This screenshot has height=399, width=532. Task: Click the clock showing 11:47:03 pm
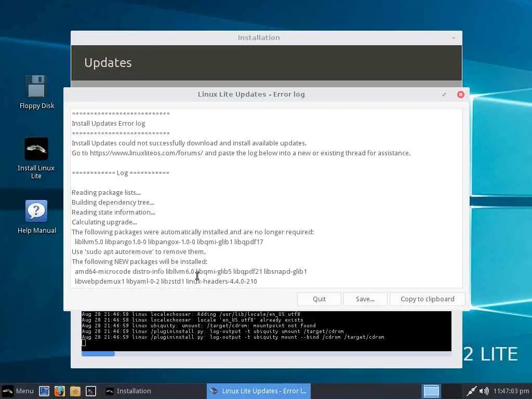(x=511, y=391)
